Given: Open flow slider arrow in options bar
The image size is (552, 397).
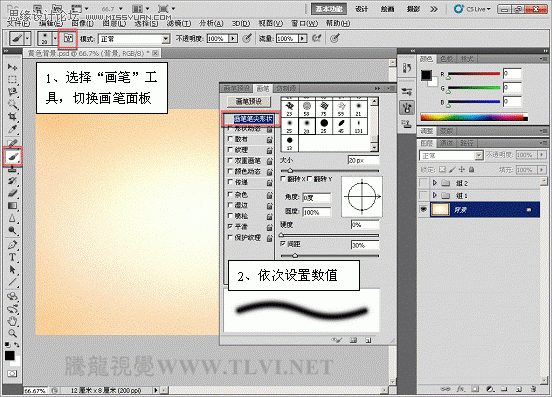Looking at the screenshot, I should tap(303, 38).
